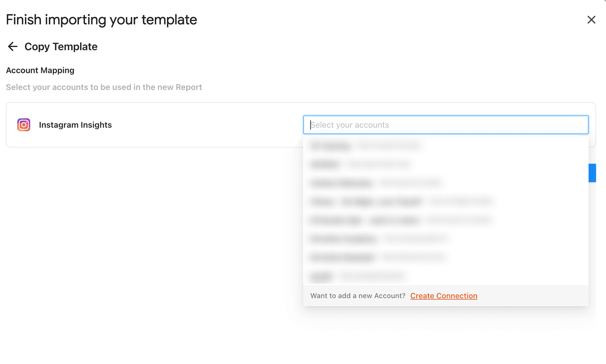Click the partially hidden blue button
Image resolution: width=606 pixels, height=364 pixels.
click(592, 173)
